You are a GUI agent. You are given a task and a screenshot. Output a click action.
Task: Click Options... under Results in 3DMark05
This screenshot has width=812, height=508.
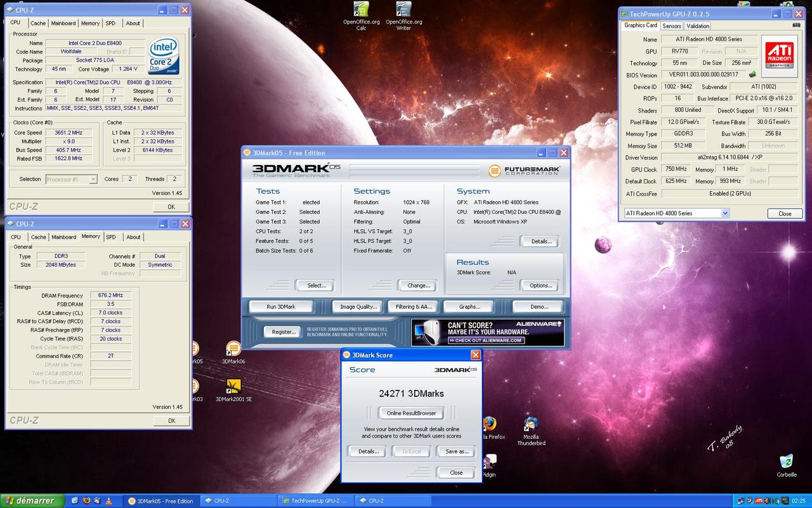541,286
